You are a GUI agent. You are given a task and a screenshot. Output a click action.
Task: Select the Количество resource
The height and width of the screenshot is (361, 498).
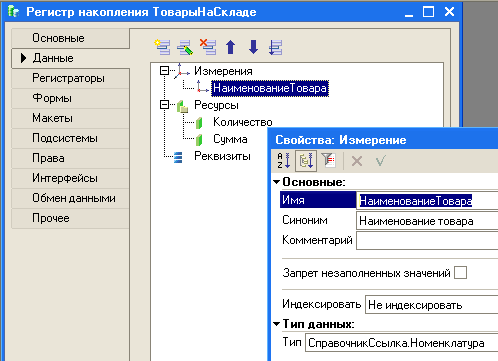(x=243, y=122)
